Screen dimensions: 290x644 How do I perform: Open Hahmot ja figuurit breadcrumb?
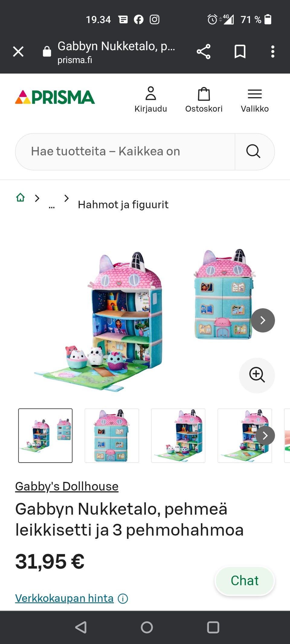(123, 205)
